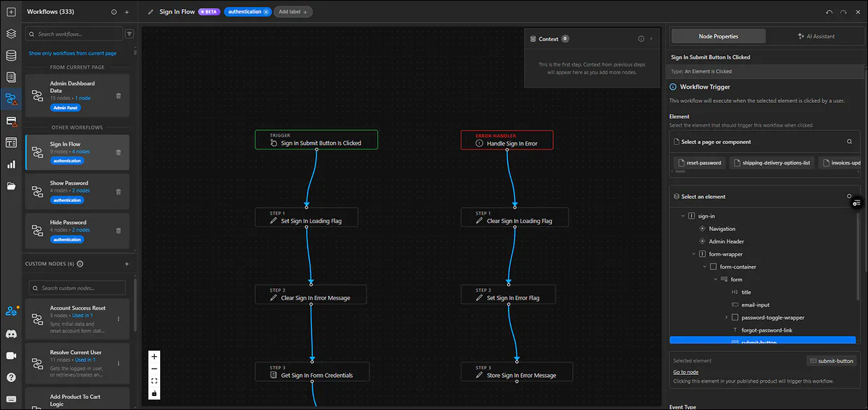Select the Node Properties tab
The width and height of the screenshot is (868, 410).
[718, 36]
